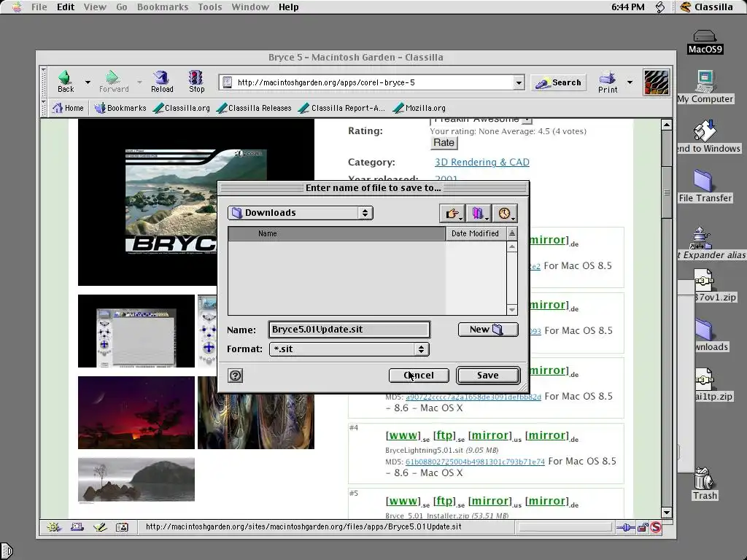Open the Home bookmark

coord(68,108)
